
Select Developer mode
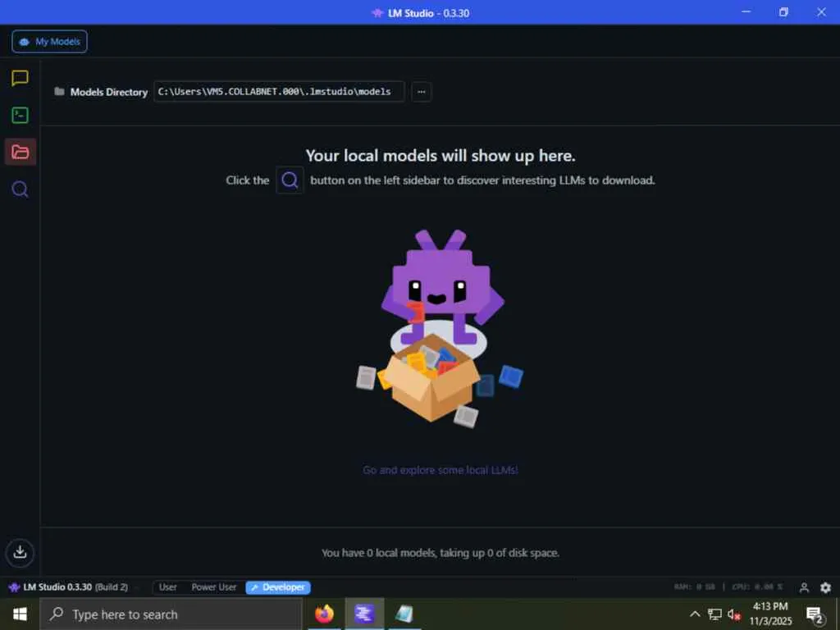click(278, 587)
